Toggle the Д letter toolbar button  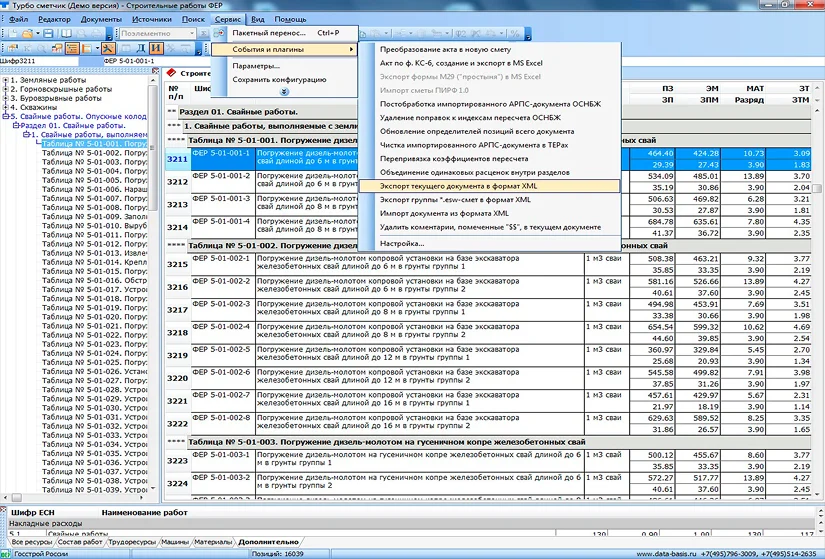[141, 49]
